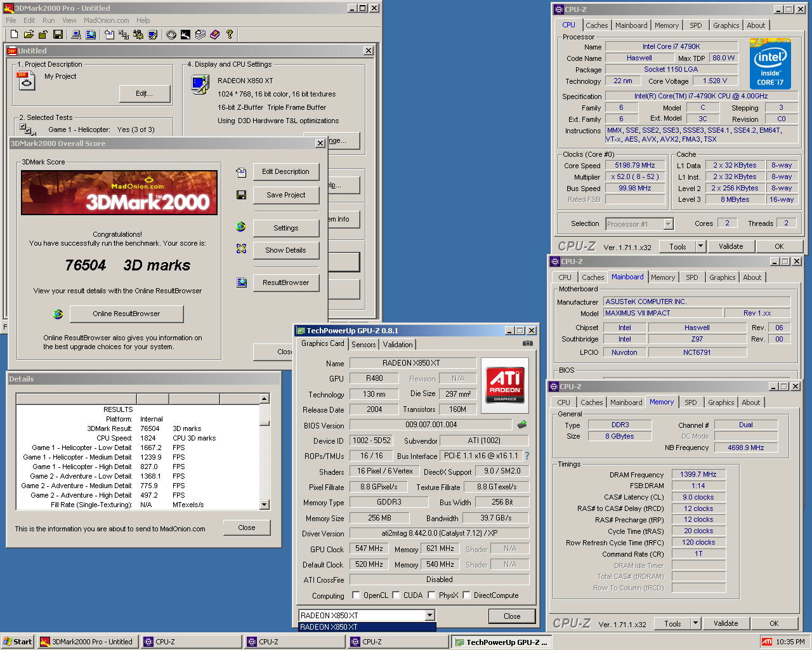Click Details list scroll-up arrow
Image resolution: width=812 pixels, height=650 pixels.
(265, 399)
